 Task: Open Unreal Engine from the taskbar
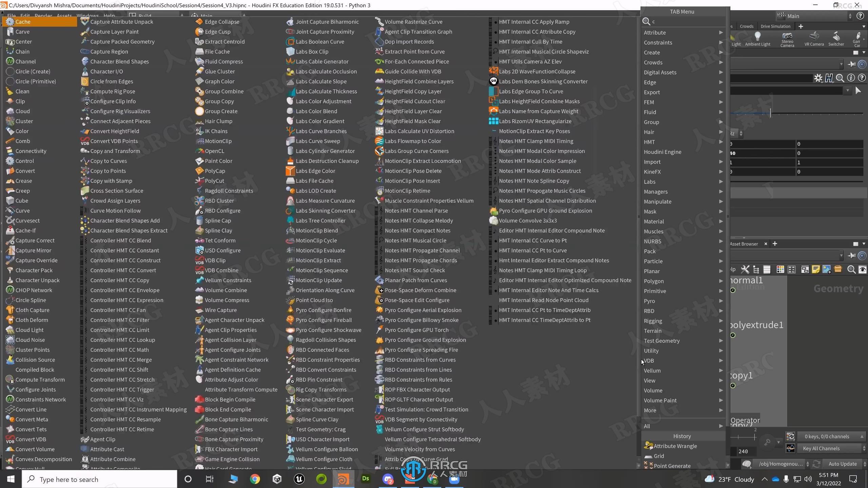pyautogui.click(x=299, y=479)
